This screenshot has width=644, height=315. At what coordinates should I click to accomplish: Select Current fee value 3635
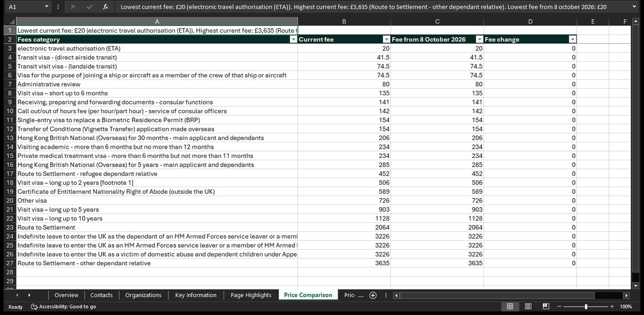click(344, 263)
